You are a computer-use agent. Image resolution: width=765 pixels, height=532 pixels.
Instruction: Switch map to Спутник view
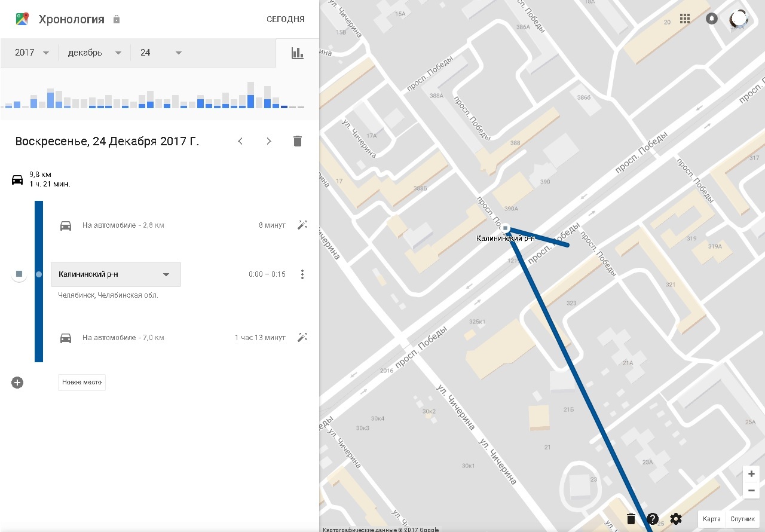(743, 519)
